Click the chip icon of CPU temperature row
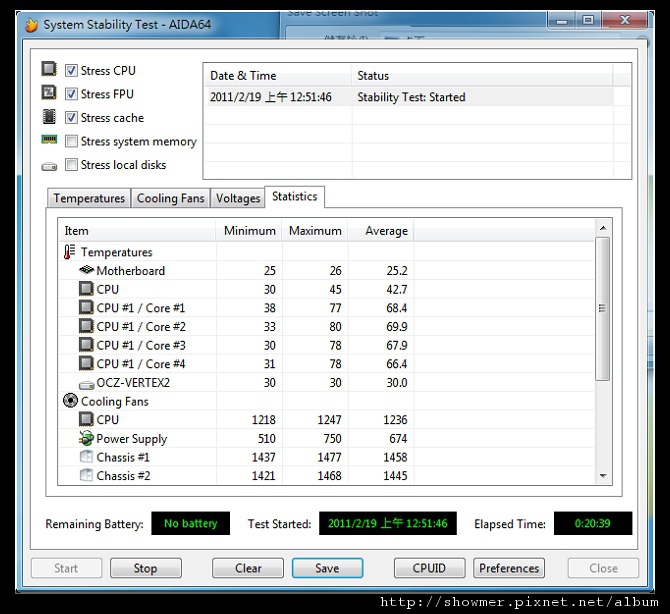Image resolution: width=670 pixels, height=614 pixels. pos(86,289)
